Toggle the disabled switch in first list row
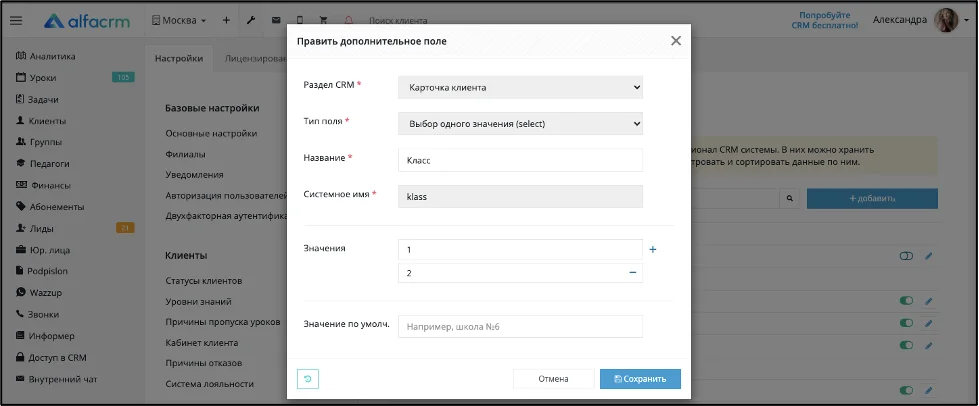The width and height of the screenshot is (979, 406). point(906,255)
